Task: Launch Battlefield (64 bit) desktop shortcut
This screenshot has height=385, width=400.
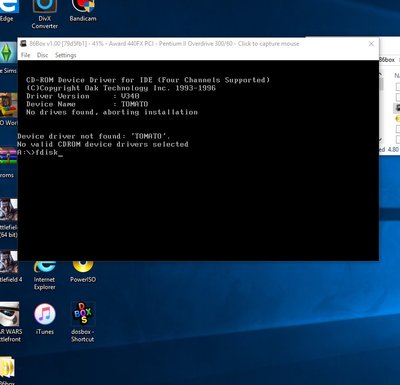Action: pyautogui.click(x=9, y=218)
